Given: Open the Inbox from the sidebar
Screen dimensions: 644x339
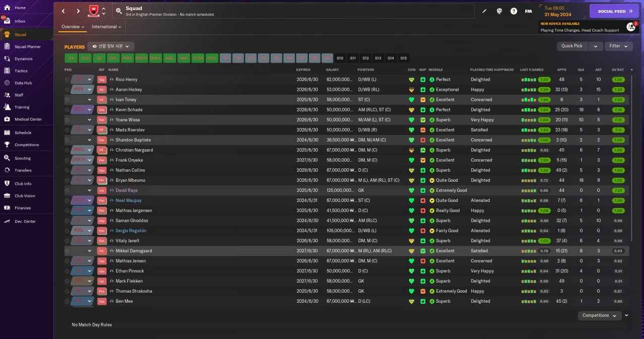Looking at the screenshot, I should [x=20, y=21].
